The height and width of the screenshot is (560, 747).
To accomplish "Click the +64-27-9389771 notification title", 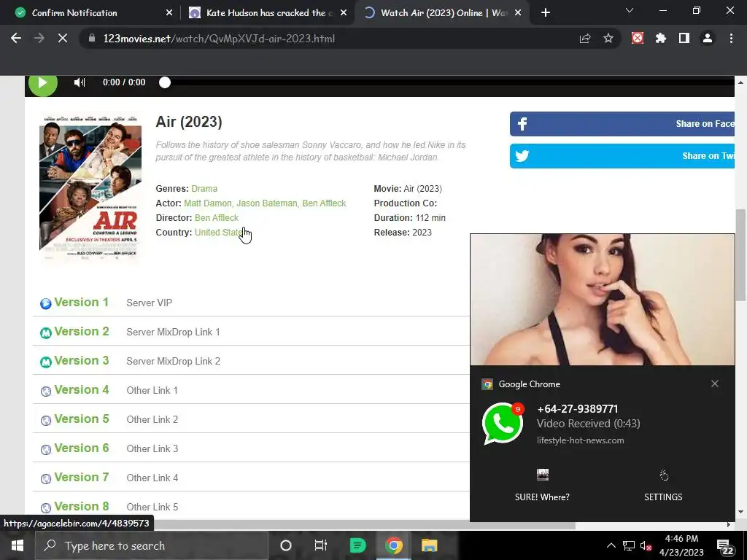I will pyautogui.click(x=578, y=409).
